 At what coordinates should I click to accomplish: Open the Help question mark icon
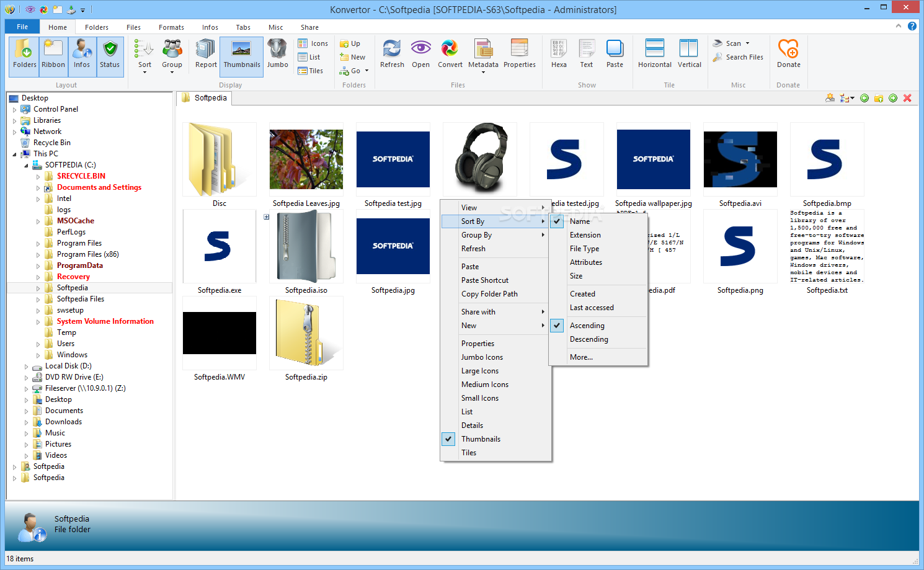[912, 26]
